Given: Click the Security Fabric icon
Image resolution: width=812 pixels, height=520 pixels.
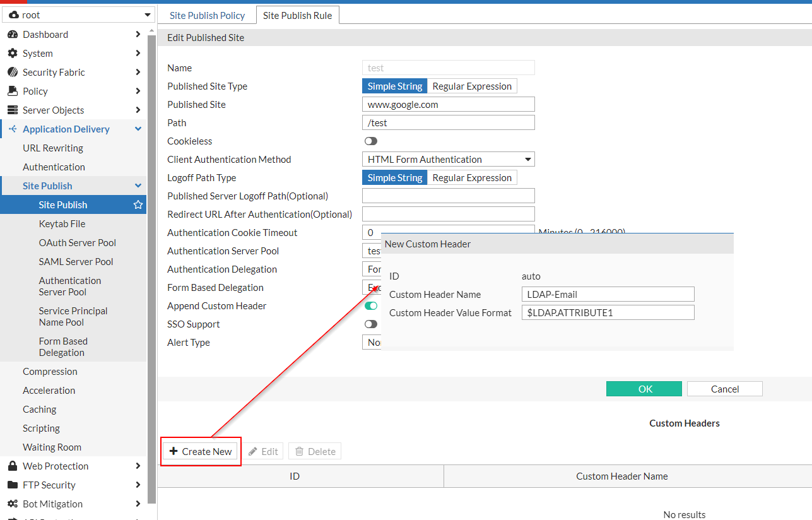Looking at the screenshot, I should (12, 73).
